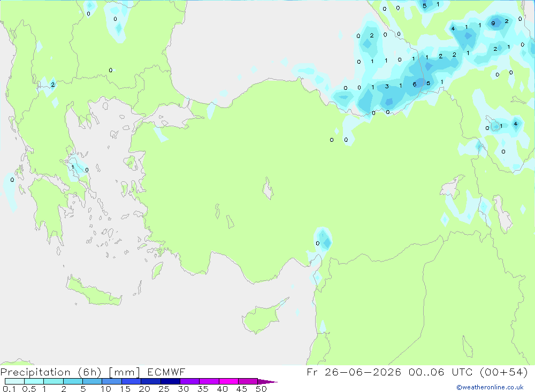Click the 35–40 mm legend swatch
Screen dimensions: 535x392
pos(209,381)
